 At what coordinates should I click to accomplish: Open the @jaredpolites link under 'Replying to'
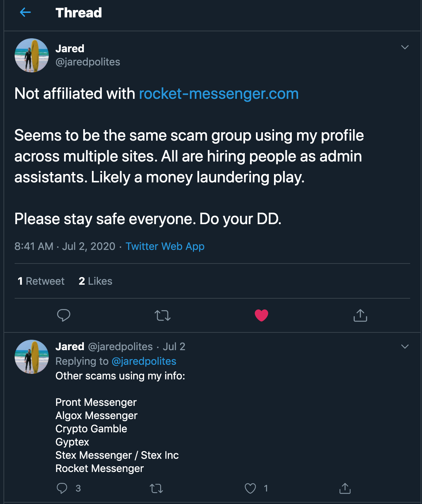(144, 361)
